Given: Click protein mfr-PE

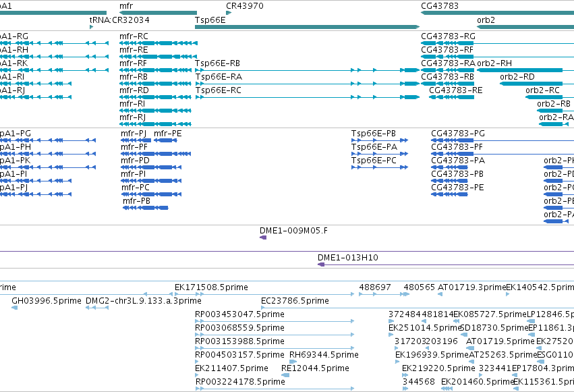Looking at the screenshot, I should 165,140.
